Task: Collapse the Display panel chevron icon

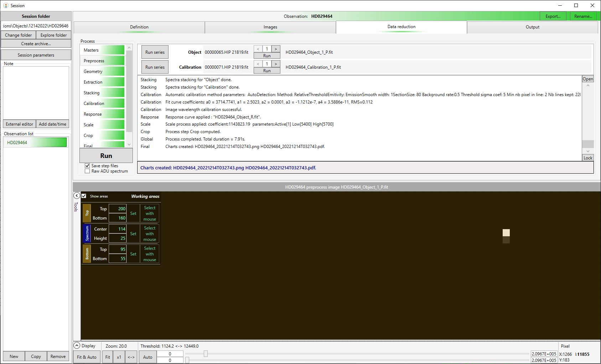Action: (x=77, y=345)
